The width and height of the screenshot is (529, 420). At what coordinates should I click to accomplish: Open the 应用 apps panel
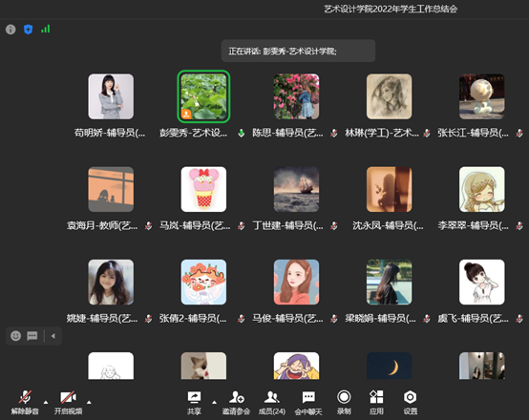(376, 403)
